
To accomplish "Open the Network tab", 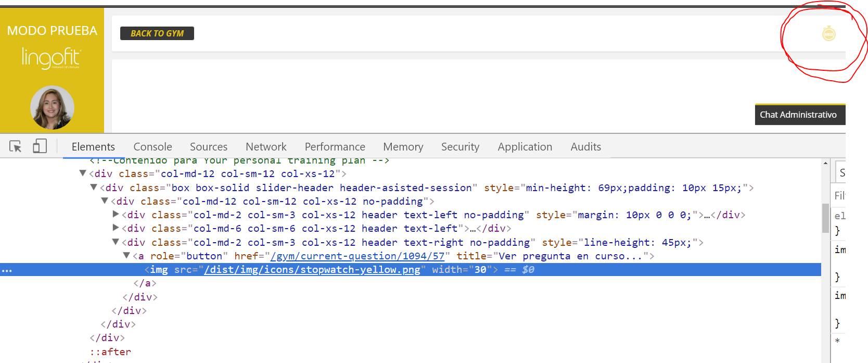I will click(x=266, y=147).
